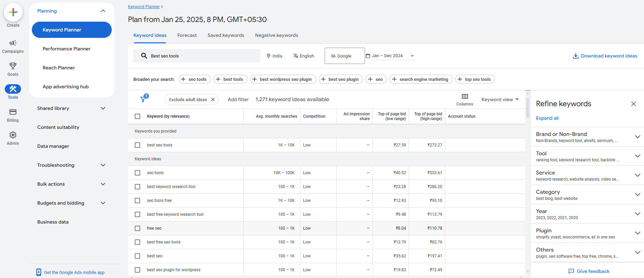Click the vertical table scrollbar
This screenshot has height=278, width=644.
coord(528,108)
